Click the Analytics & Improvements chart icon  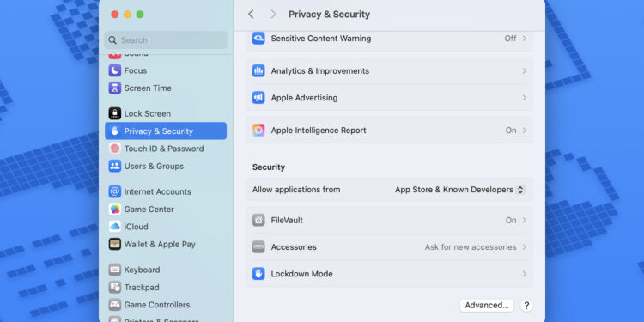258,70
